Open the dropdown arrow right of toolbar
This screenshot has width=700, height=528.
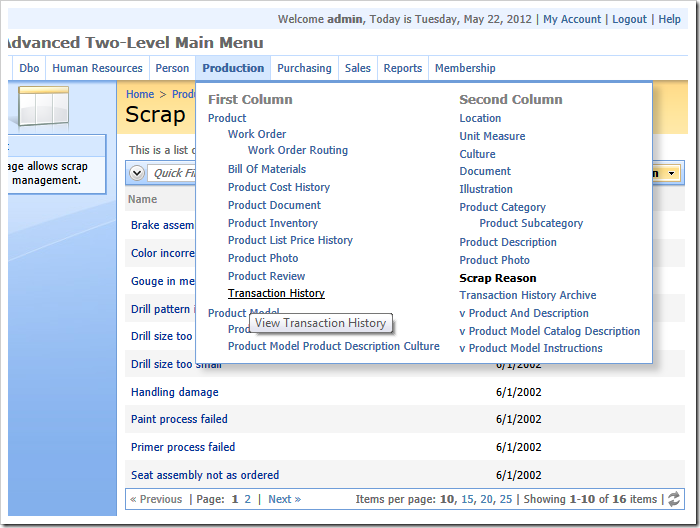point(669,173)
